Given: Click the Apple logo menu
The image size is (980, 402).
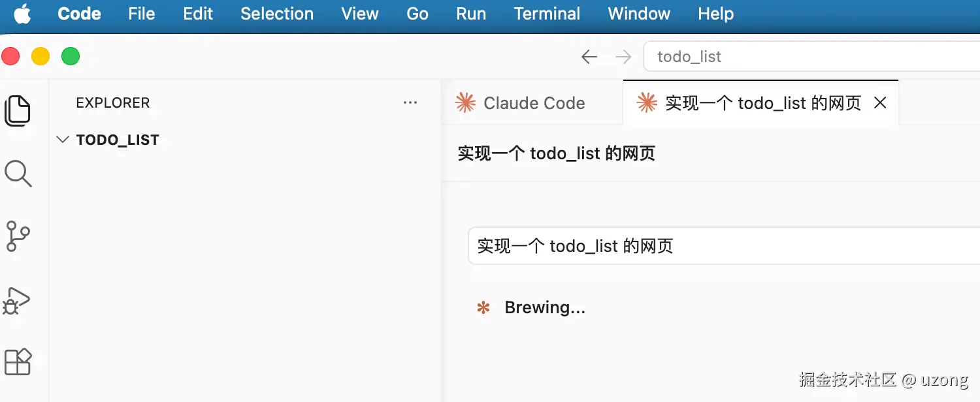Looking at the screenshot, I should pyautogui.click(x=23, y=14).
